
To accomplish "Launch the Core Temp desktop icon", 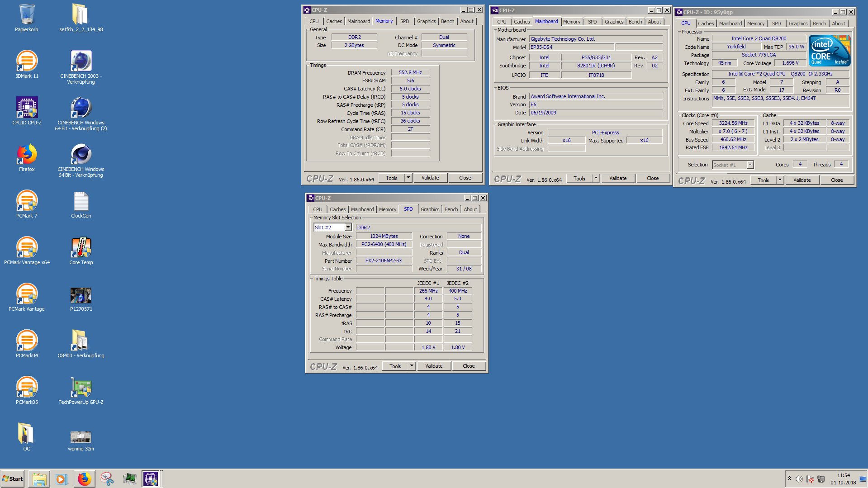I will [81, 251].
